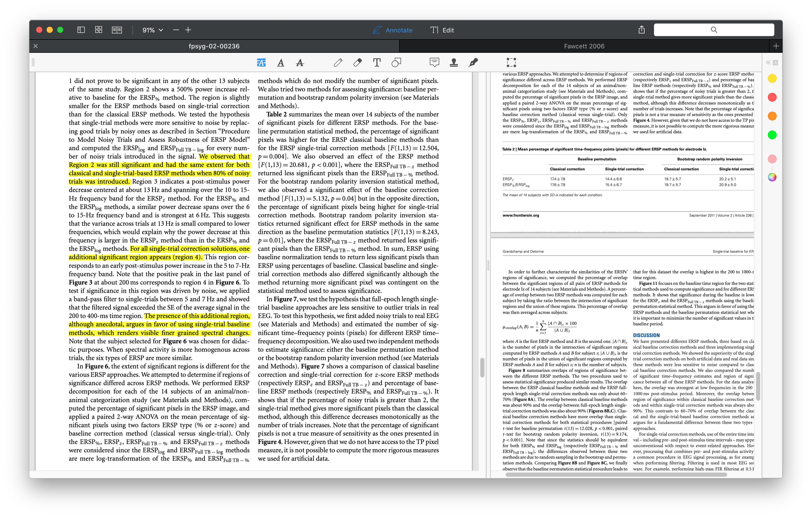
Task: Pick the red highlight color
Action: tap(772, 97)
